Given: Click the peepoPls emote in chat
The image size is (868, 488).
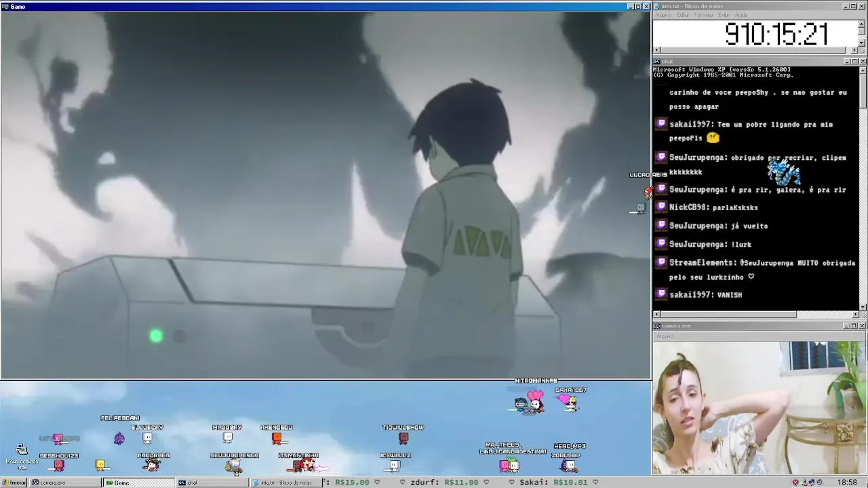Looking at the screenshot, I should pyautogui.click(x=713, y=138).
